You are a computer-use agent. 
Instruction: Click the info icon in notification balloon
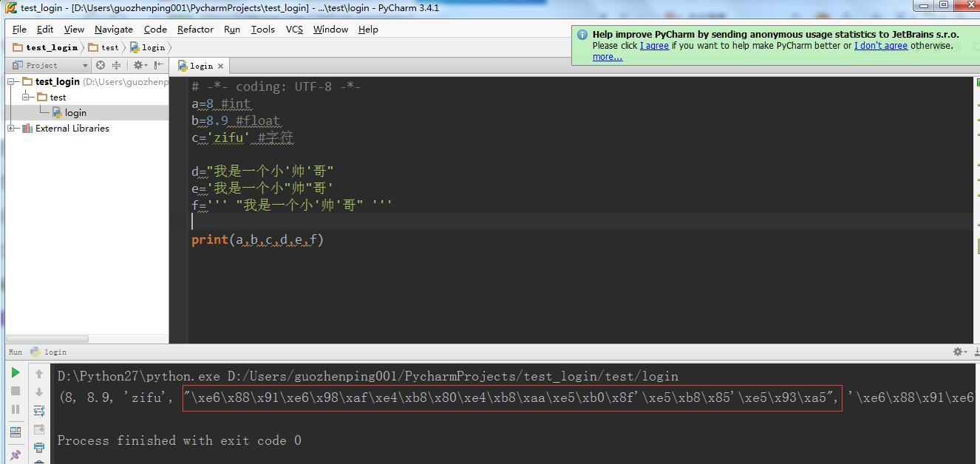[582, 35]
